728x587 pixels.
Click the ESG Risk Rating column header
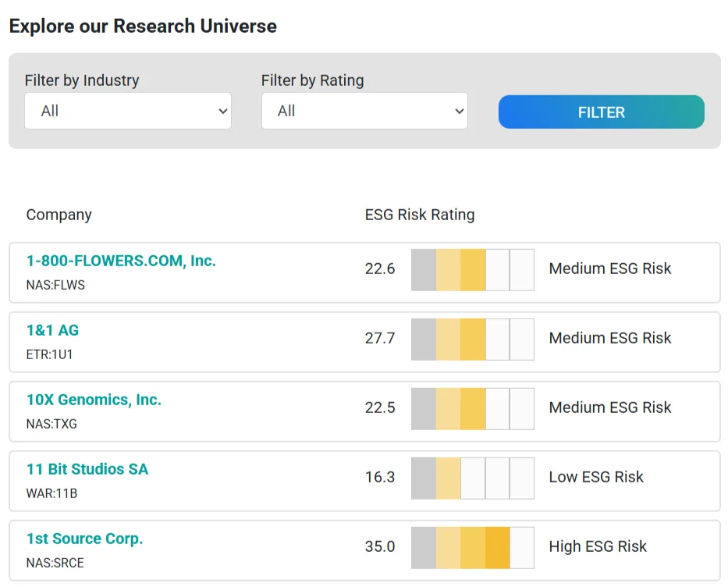pyautogui.click(x=420, y=215)
